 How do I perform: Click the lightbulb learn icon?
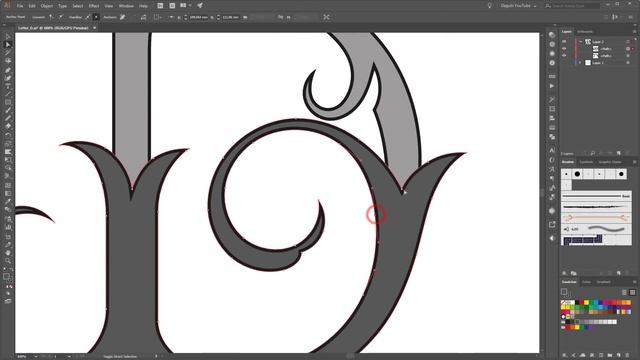click(x=489, y=6)
